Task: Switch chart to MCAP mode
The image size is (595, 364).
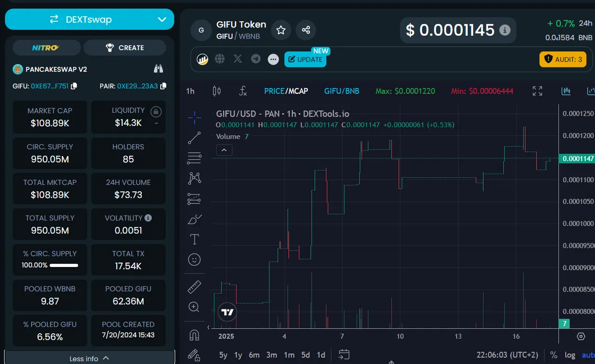Action: click(x=297, y=91)
